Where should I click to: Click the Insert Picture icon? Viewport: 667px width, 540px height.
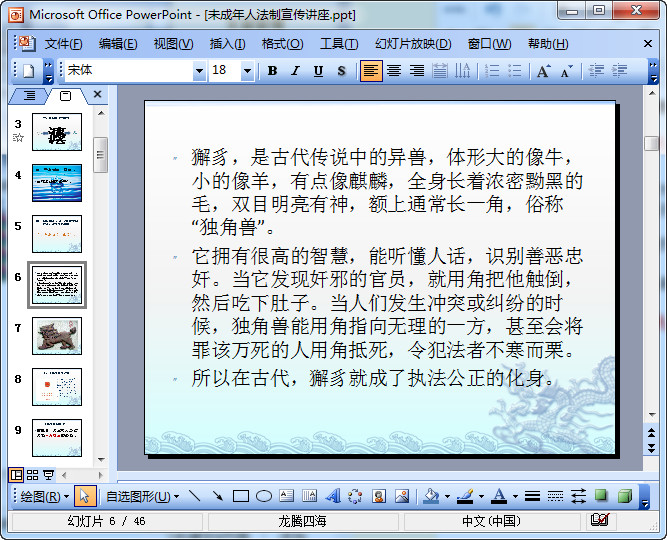(402, 496)
